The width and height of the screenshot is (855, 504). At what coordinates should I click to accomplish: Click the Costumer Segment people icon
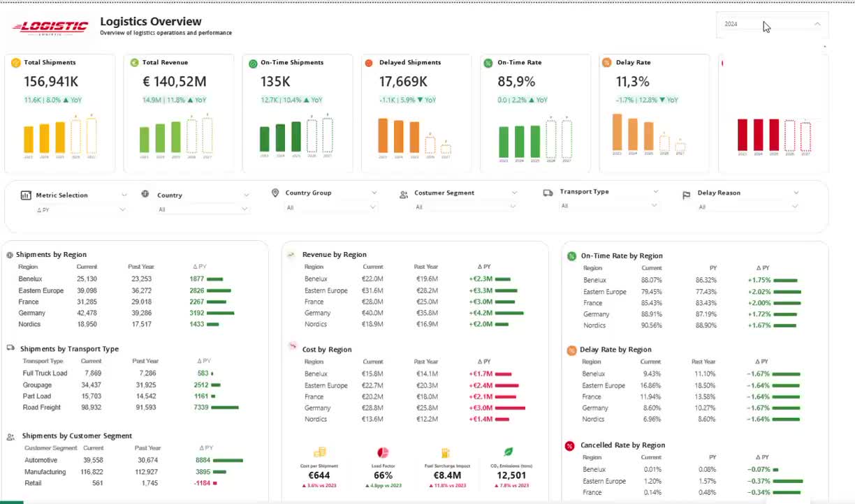[x=404, y=195]
